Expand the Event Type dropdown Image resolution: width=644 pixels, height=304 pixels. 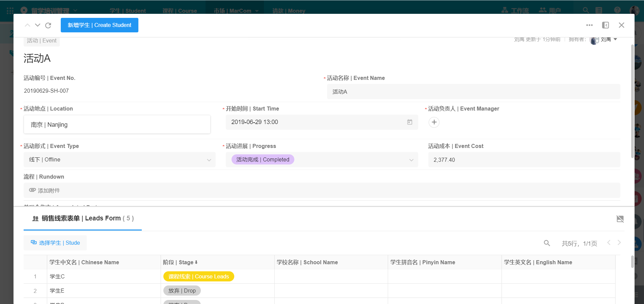tap(209, 160)
